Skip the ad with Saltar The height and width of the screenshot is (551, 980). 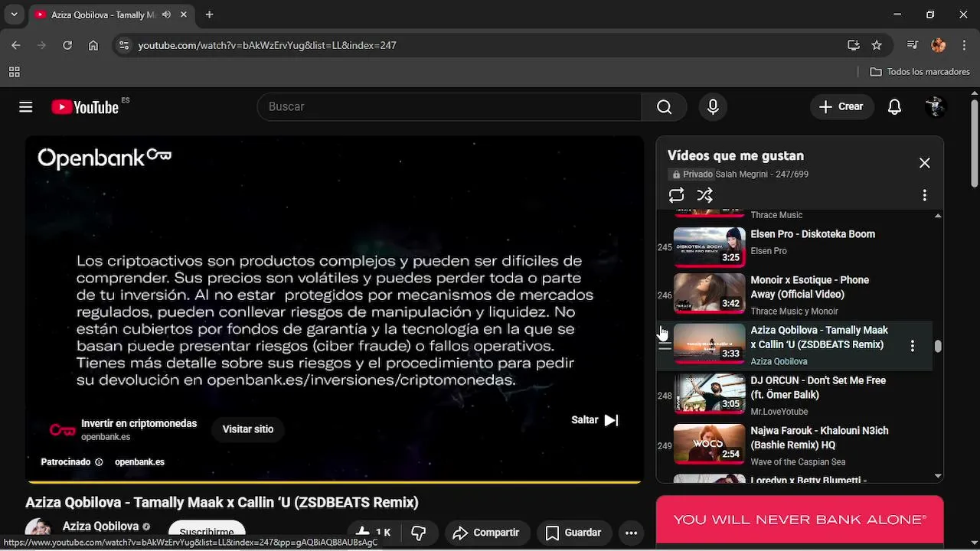click(595, 420)
